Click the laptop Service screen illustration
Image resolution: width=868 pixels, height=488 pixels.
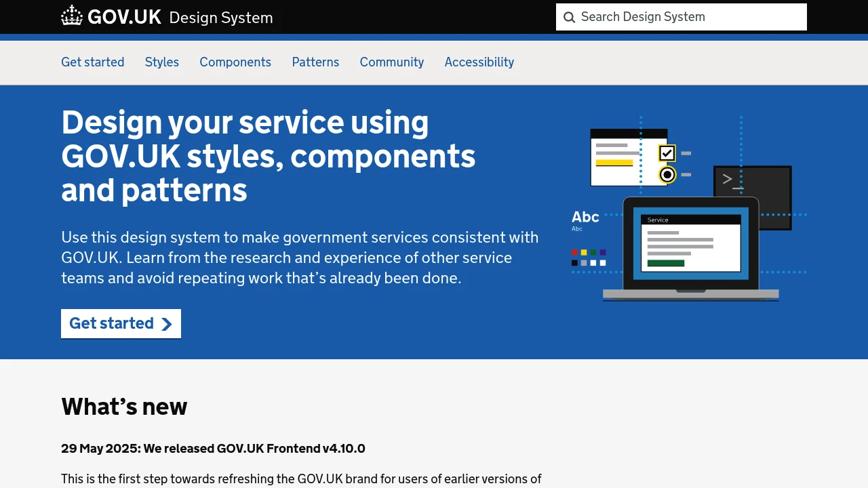690,243
